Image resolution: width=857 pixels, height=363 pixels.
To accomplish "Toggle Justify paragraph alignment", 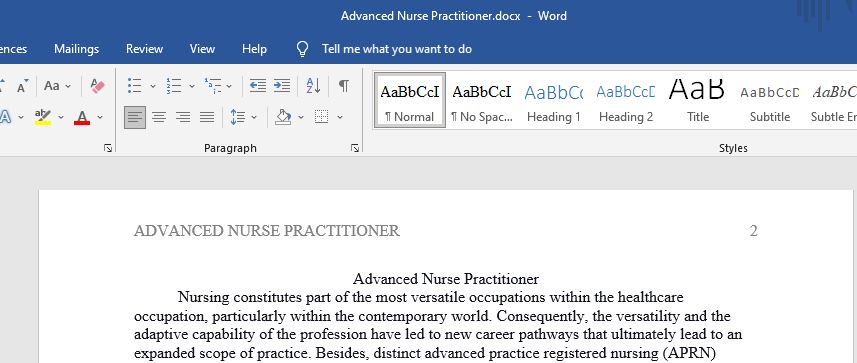I will click(207, 117).
